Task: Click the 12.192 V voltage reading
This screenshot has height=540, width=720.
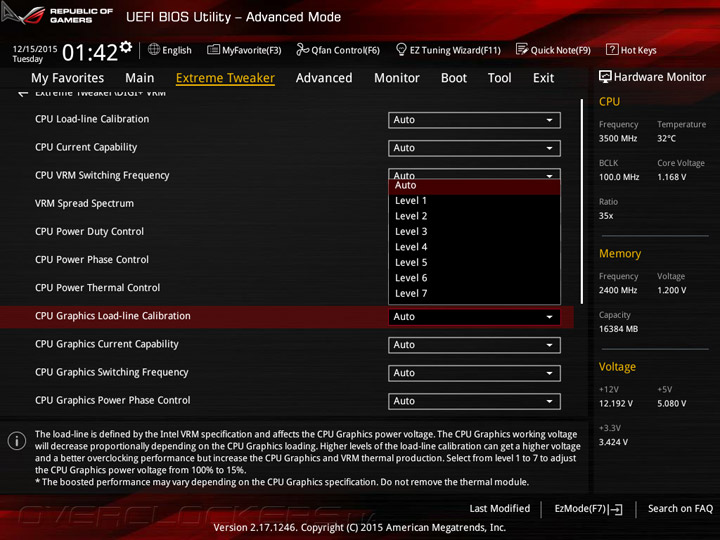Action: click(616, 403)
